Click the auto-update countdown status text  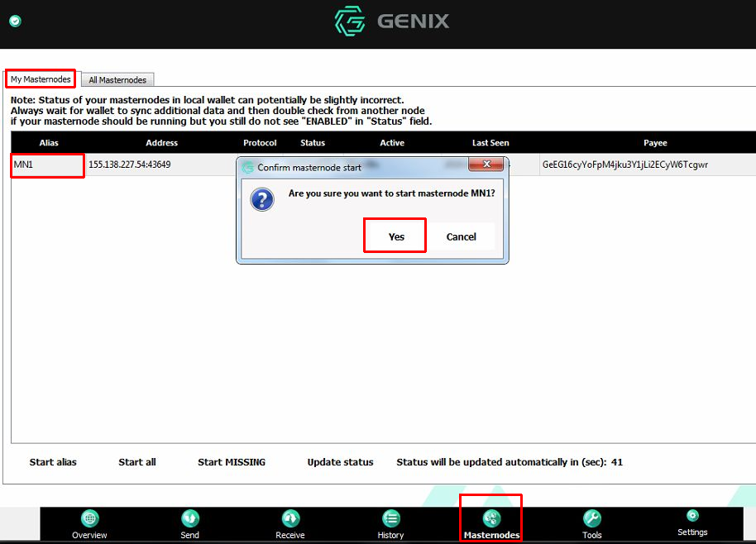(x=510, y=462)
